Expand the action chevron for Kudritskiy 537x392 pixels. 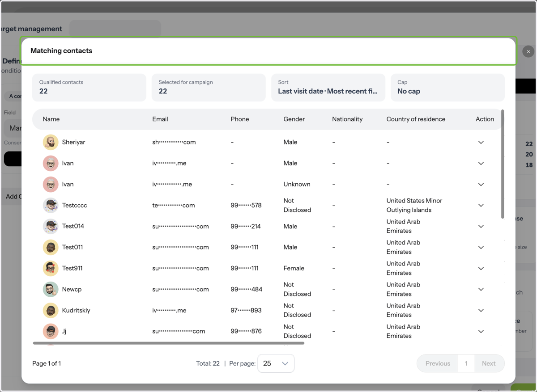pos(481,310)
